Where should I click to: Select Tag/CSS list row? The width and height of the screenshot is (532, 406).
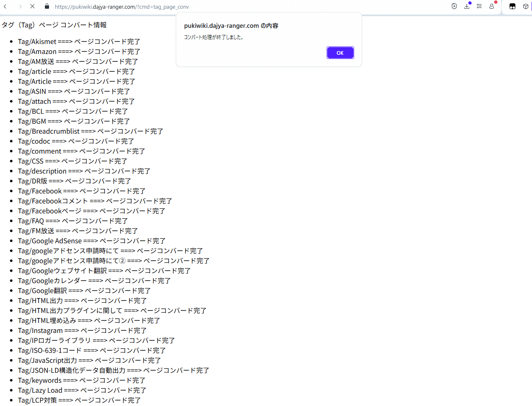(73, 161)
